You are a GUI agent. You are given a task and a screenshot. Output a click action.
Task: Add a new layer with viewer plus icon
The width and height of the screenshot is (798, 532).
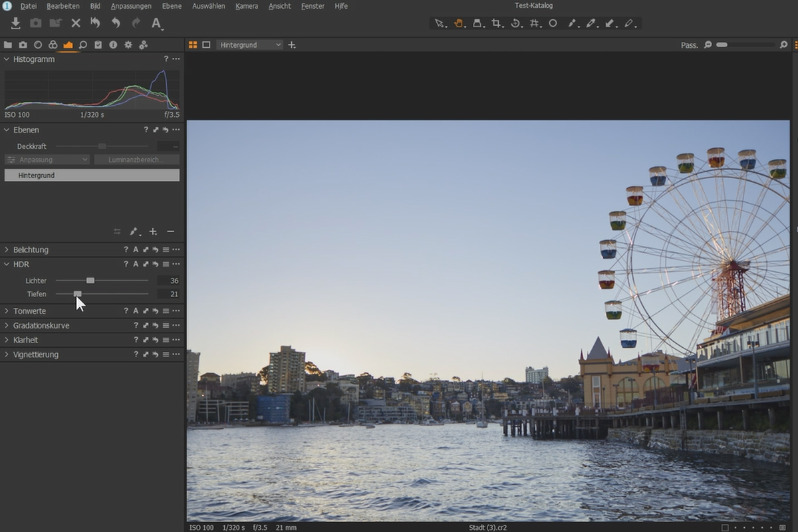pyautogui.click(x=292, y=45)
